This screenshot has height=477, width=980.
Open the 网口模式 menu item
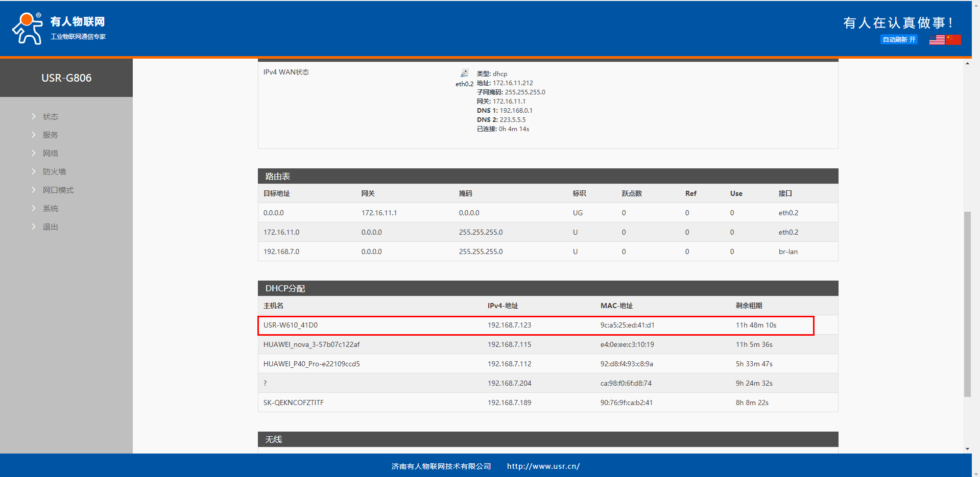point(58,190)
